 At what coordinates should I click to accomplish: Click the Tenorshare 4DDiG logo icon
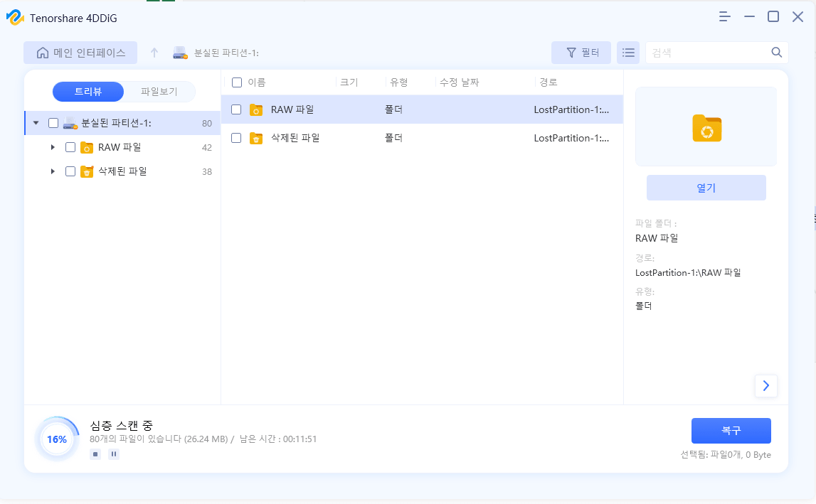tap(15, 18)
